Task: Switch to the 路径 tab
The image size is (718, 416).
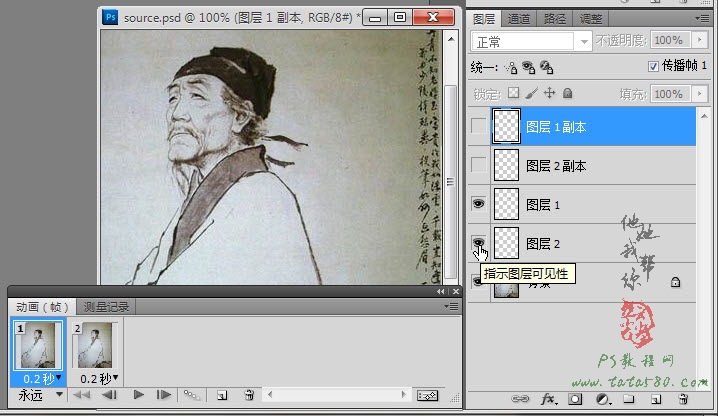Action: tap(555, 19)
